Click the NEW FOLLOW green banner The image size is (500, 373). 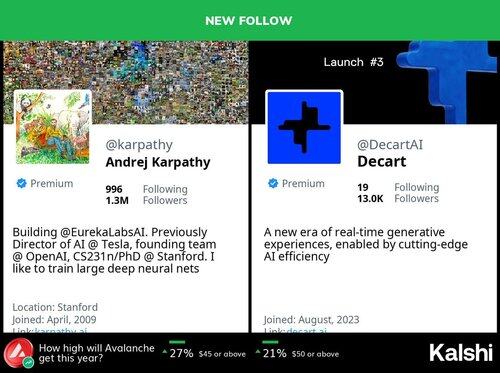(x=250, y=20)
